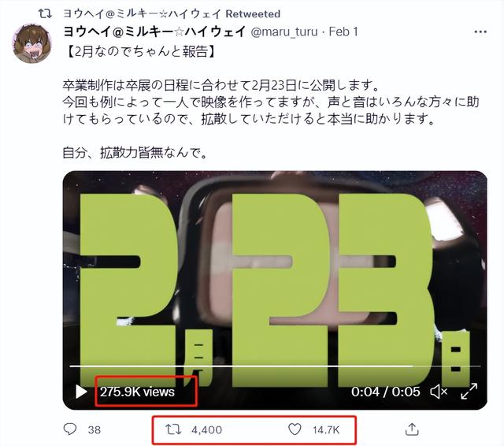Like the tweet with the heart icon
This screenshot has width=504, height=446.
coord(295,429)
